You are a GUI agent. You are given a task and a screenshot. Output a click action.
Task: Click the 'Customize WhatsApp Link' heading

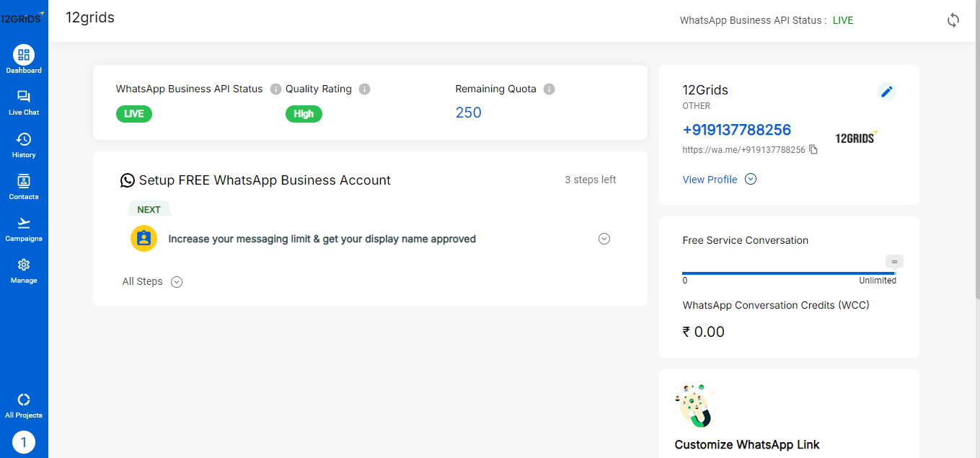pyautogui.click(x=747, y=444)
